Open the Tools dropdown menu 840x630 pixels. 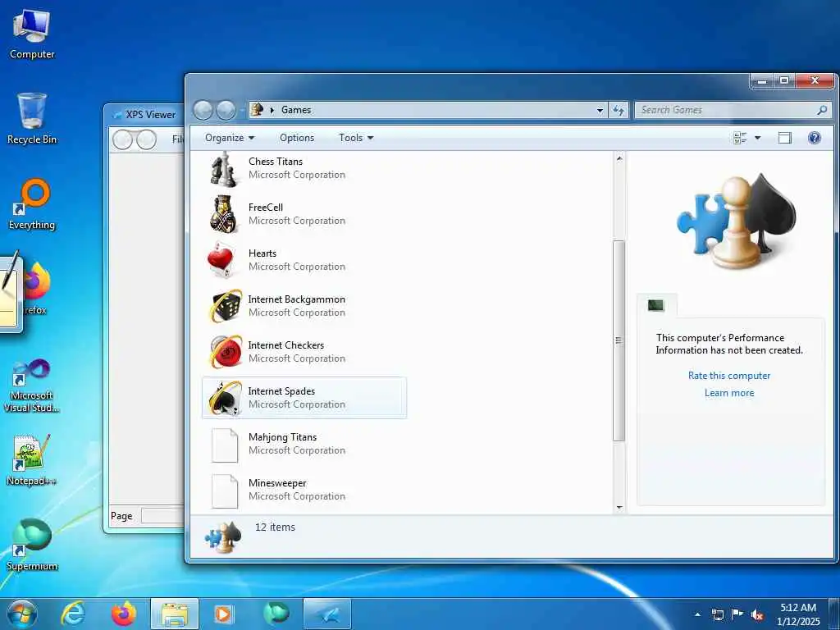tap(356, 138)
